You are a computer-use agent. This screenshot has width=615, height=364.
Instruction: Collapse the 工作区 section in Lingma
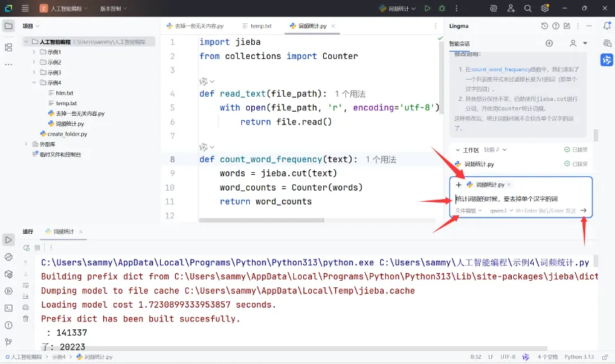[x=458, y=150]
